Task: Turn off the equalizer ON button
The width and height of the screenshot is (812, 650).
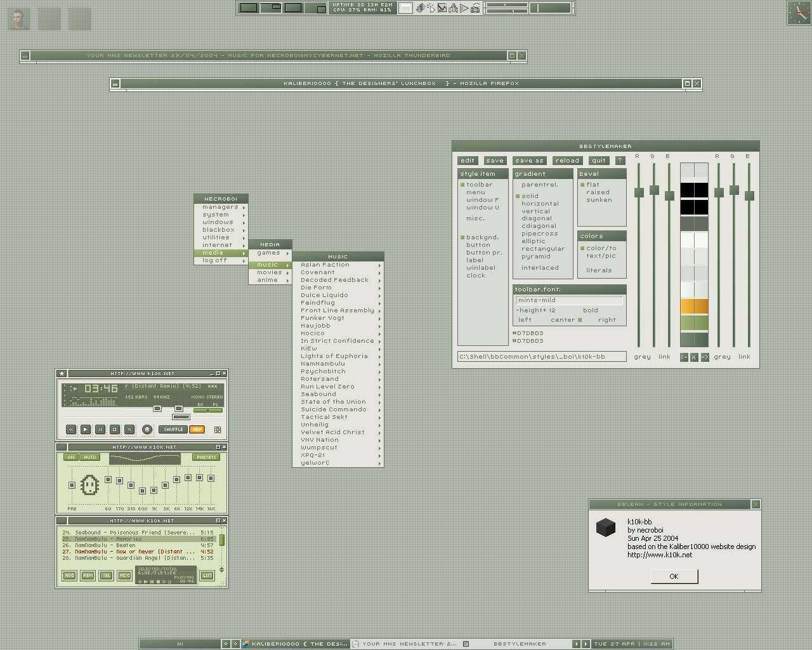Action: pos(71,457)
